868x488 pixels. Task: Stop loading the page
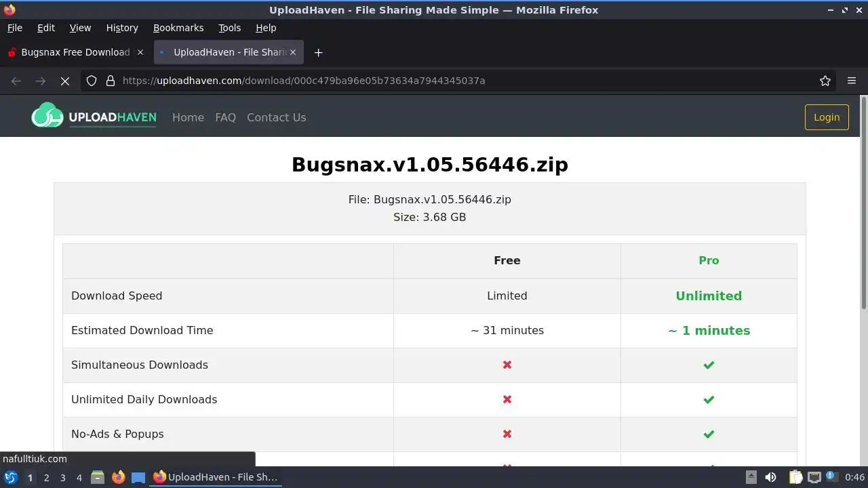click(x=65, y=81)
